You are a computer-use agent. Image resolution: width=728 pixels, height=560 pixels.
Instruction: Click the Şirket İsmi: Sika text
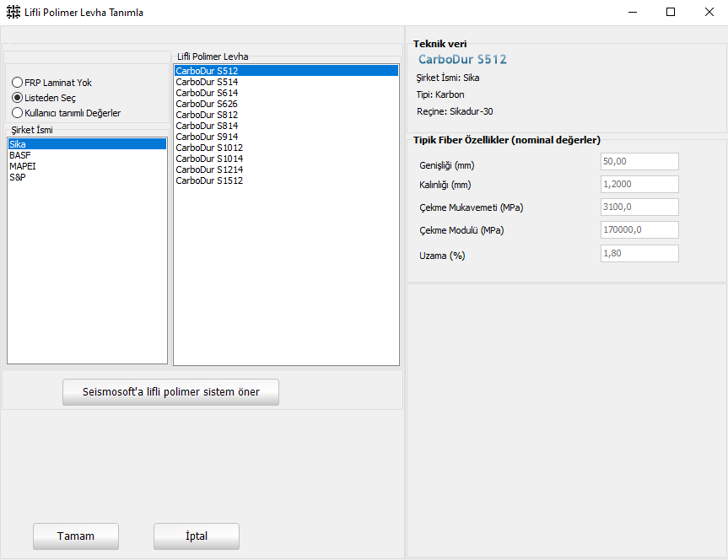coord(448,78)
